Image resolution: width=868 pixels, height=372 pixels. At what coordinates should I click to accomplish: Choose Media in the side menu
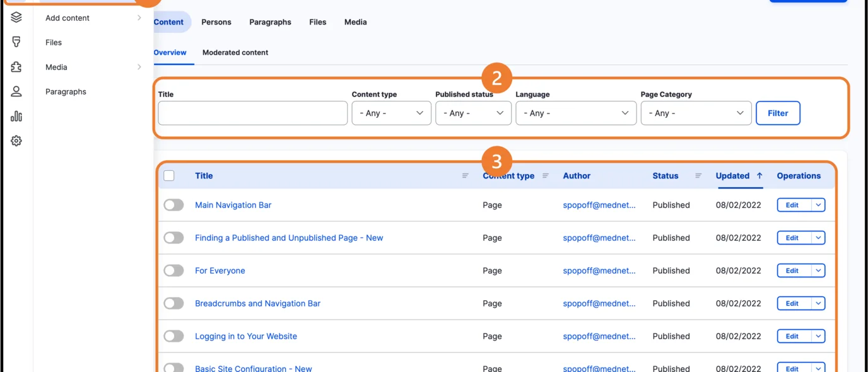(56, 67)
